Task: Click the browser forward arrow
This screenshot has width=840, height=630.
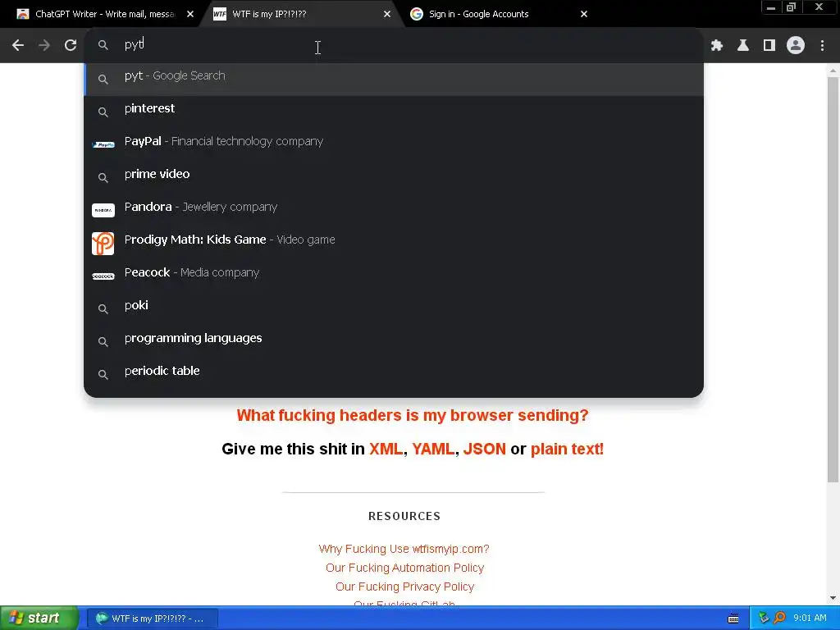Action: click(x=44, y=46)
